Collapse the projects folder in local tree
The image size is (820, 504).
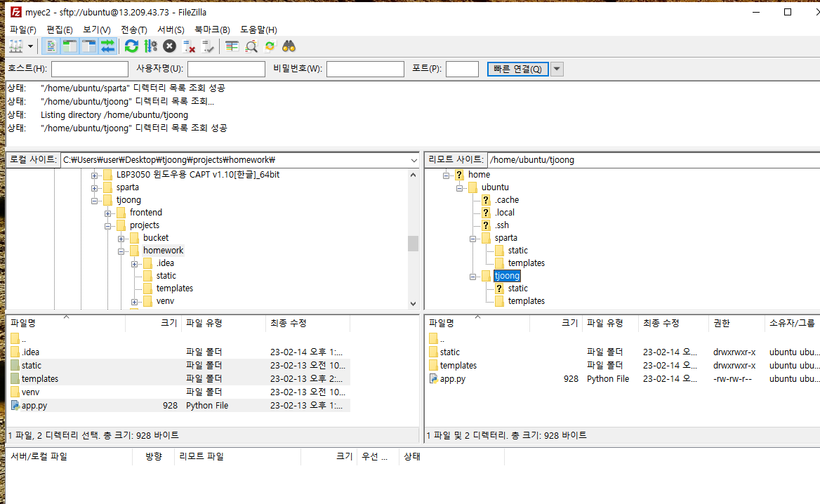107,227
